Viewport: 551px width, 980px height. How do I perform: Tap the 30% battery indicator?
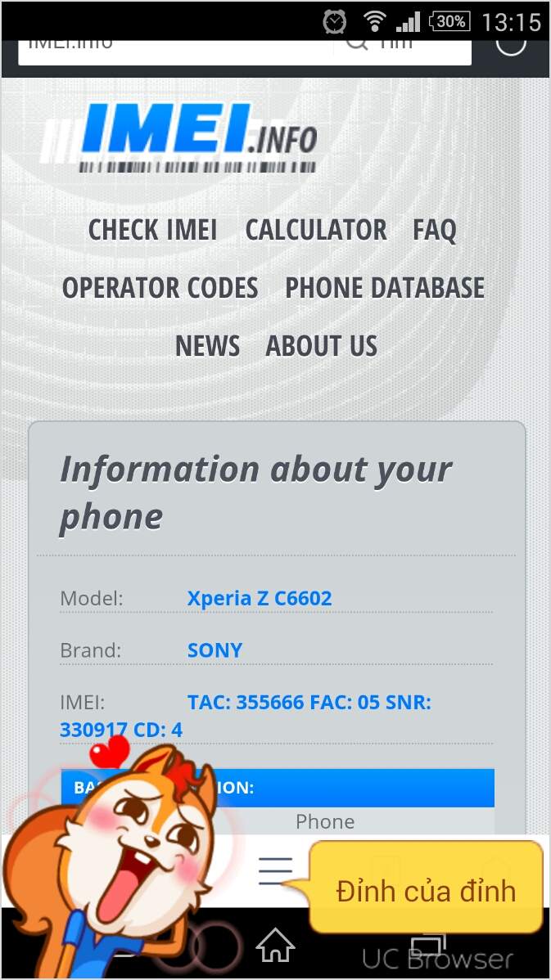(449, 22)
